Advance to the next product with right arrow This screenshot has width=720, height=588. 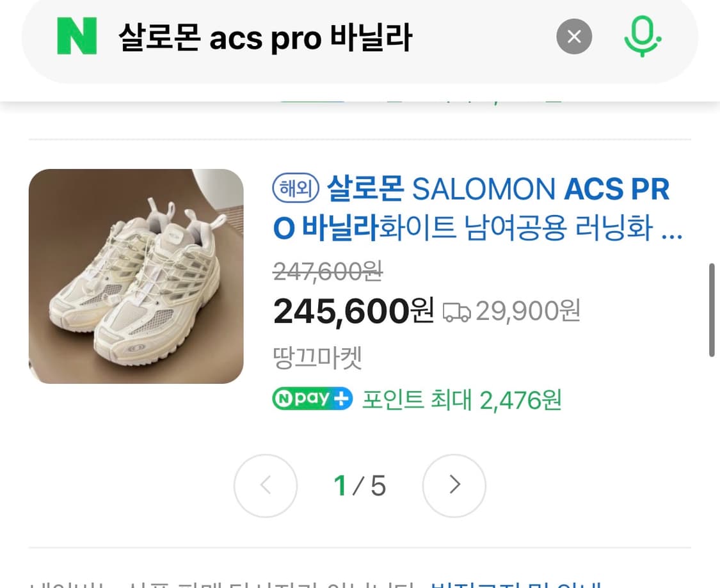click(x=454, y=486)
